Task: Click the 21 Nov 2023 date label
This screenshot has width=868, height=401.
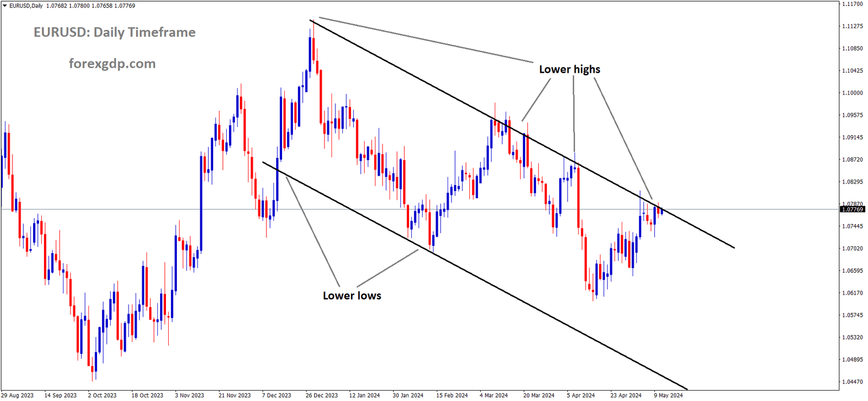Action: pos(235,396)
